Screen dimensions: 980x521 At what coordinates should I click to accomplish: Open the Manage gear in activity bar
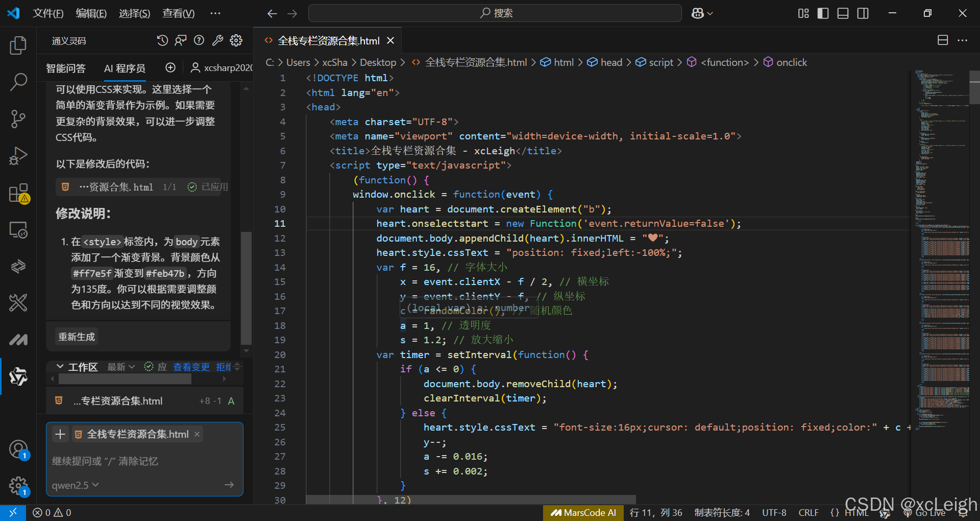(x=18, y=486)
